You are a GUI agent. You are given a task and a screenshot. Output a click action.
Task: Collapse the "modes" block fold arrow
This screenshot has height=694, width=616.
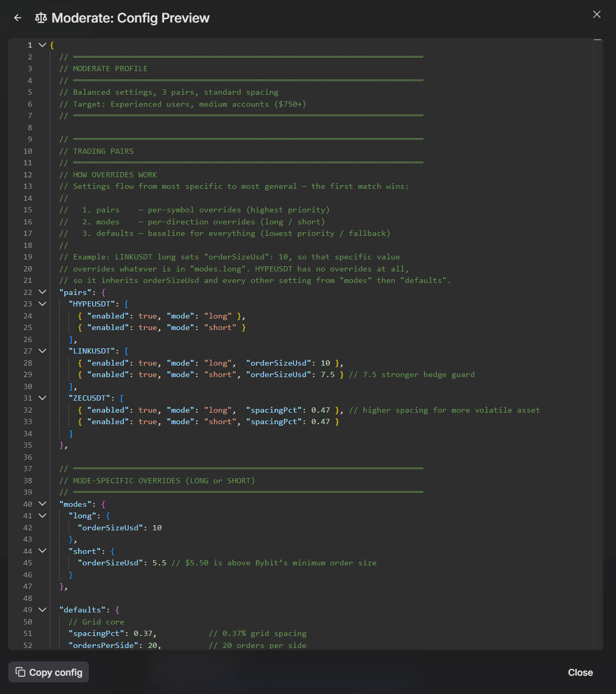(42, 504)
